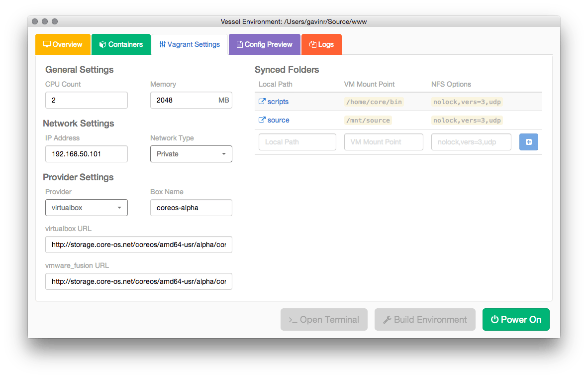Click the Network Settings heading
The image size is (588, 378).
click(x=79, y=123)
